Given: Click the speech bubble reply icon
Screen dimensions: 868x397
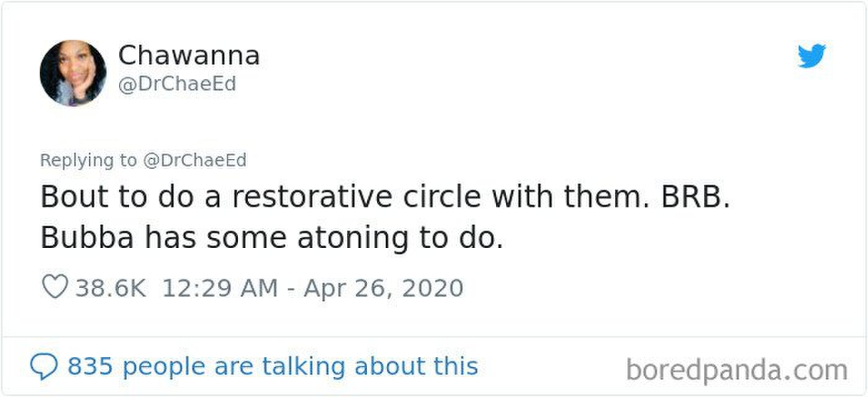Looking at the screenshot, I should [42, 367].
